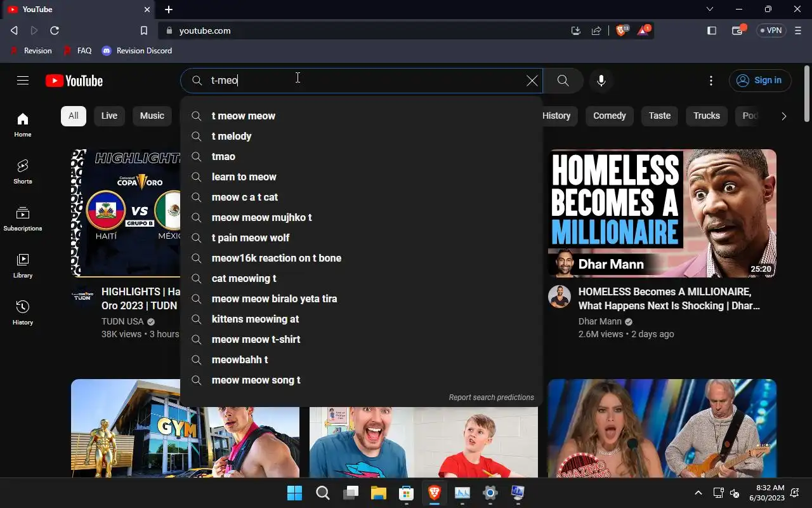Choose suggestion 't melody'

(x=362, y=136)
